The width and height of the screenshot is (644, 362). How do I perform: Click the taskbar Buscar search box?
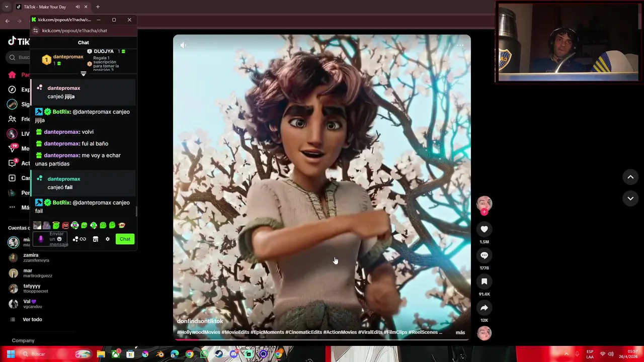coord(55,354)
